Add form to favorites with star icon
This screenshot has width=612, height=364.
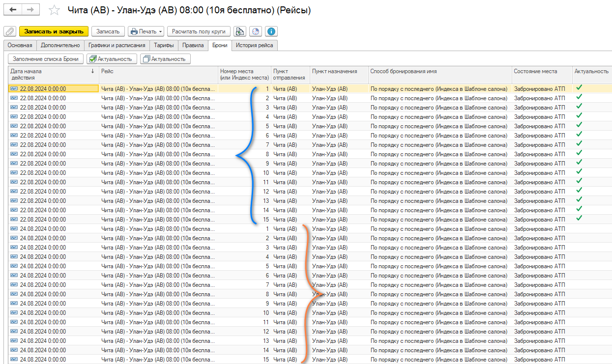pyautogui.click(x=55, y=10)
